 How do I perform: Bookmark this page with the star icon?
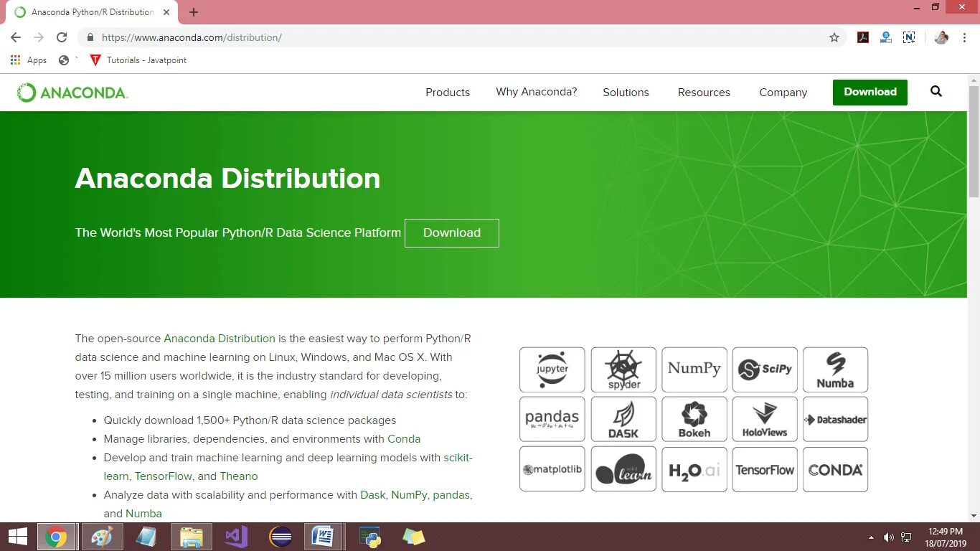point(834,37)
